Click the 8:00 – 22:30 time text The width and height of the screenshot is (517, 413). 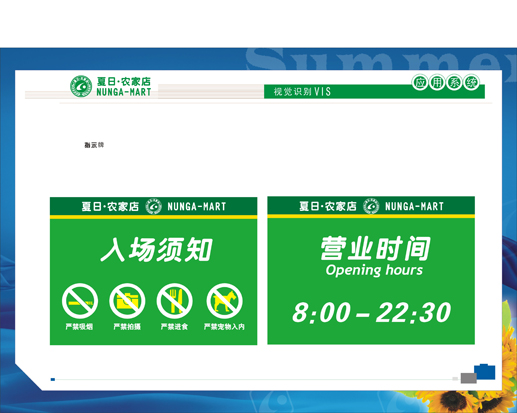(371, 312)
